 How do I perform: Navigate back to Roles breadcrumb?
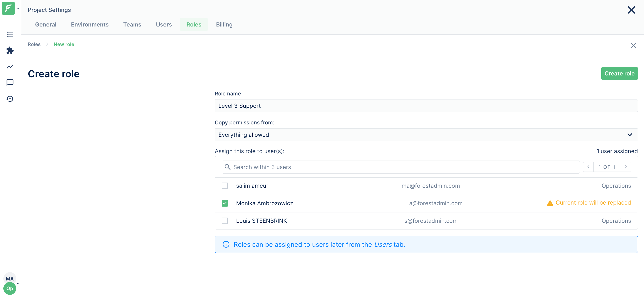click(x=34, y=44)
